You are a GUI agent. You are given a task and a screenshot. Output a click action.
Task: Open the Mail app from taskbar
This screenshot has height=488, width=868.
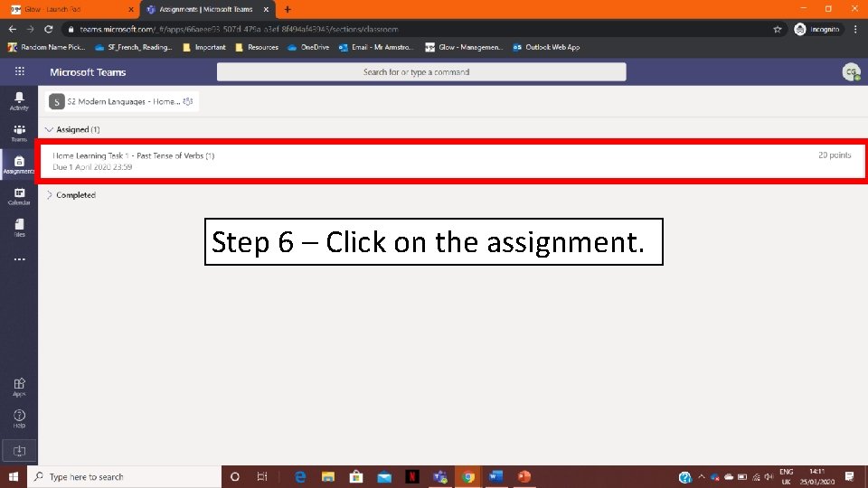point(384,476)
